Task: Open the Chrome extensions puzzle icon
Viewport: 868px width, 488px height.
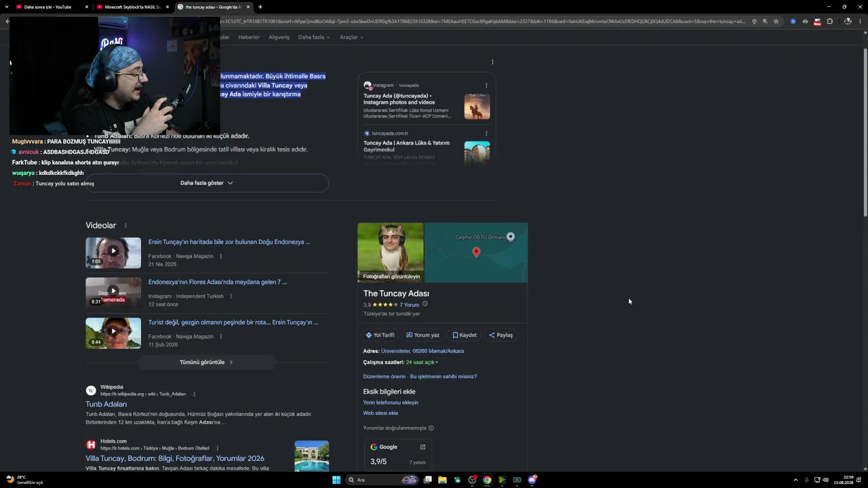Action: point(829,22)
